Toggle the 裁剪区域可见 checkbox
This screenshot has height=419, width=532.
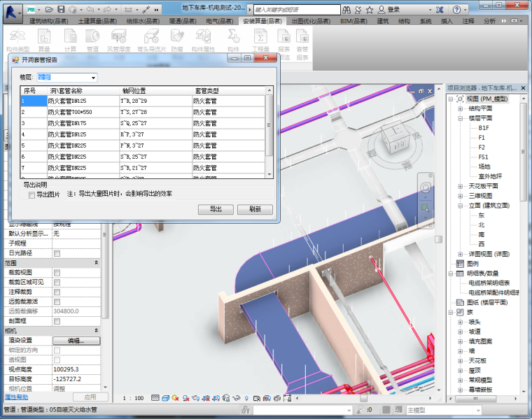pos(57,283)
